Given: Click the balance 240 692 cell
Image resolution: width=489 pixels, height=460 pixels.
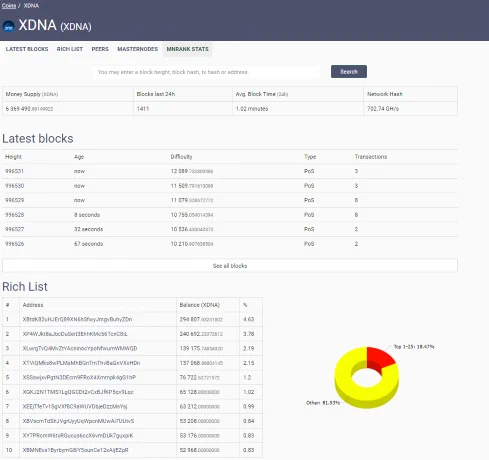Looking at the screenshot, I should pyautogui.click(x=208, y=334).
